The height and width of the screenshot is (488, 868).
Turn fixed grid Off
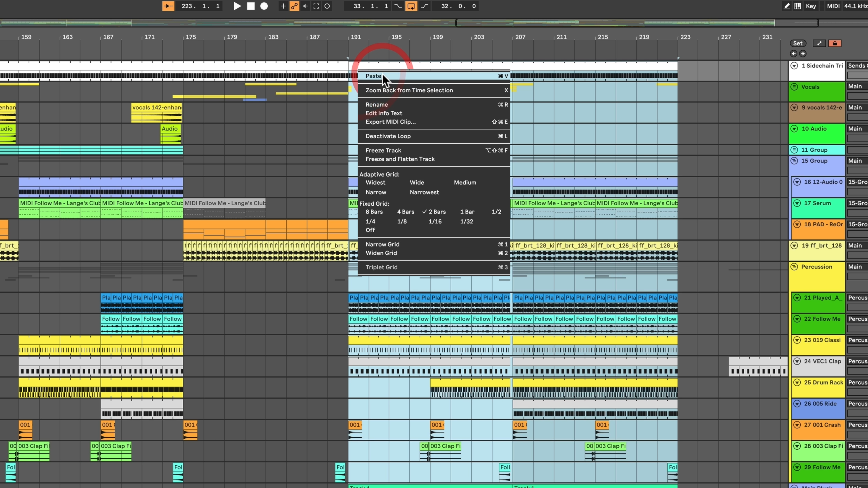point(370,230)
